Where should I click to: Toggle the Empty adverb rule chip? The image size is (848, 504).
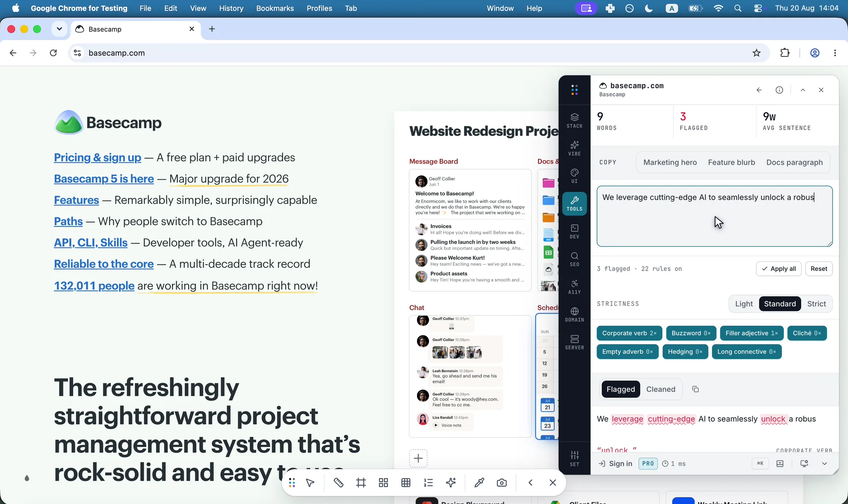point(628,352)
